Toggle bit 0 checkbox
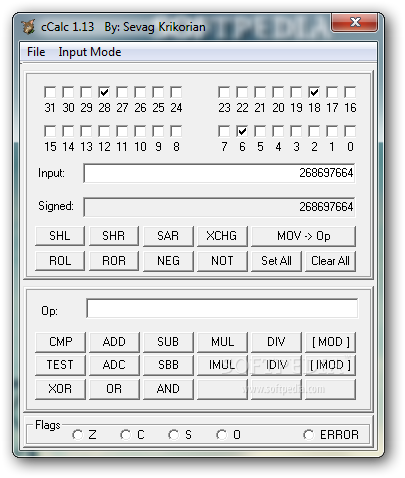The image size is (405, 478). coord(350,131)
